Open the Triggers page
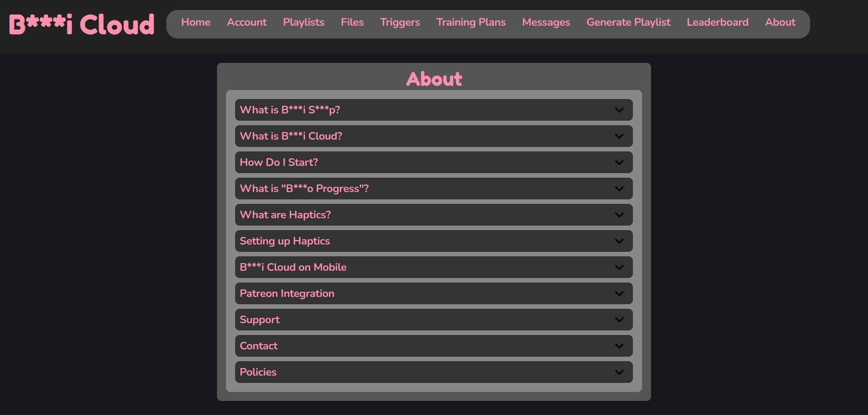This screenshot has width=868, height=415. tap(400, 22)
